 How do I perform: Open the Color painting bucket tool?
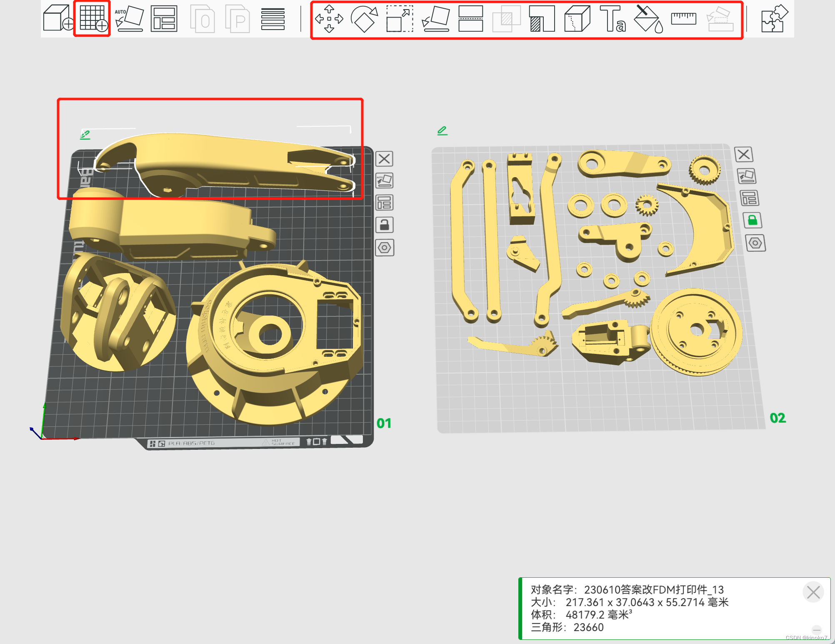[648, 19]
